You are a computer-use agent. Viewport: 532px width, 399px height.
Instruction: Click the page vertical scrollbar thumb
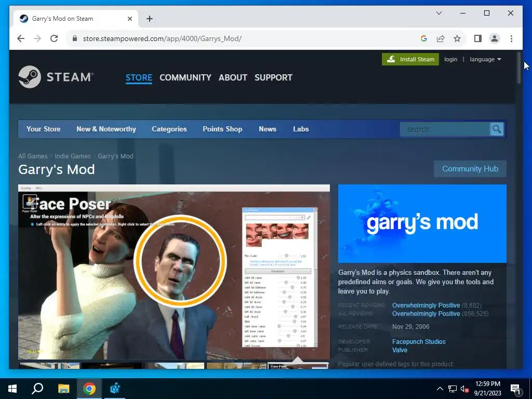(519, 68)
